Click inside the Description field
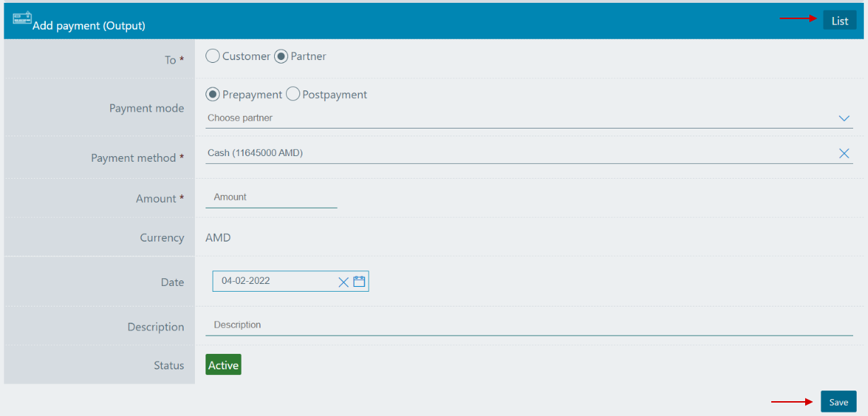The width and height of the screenshot is (868, 416). (424, 324)
